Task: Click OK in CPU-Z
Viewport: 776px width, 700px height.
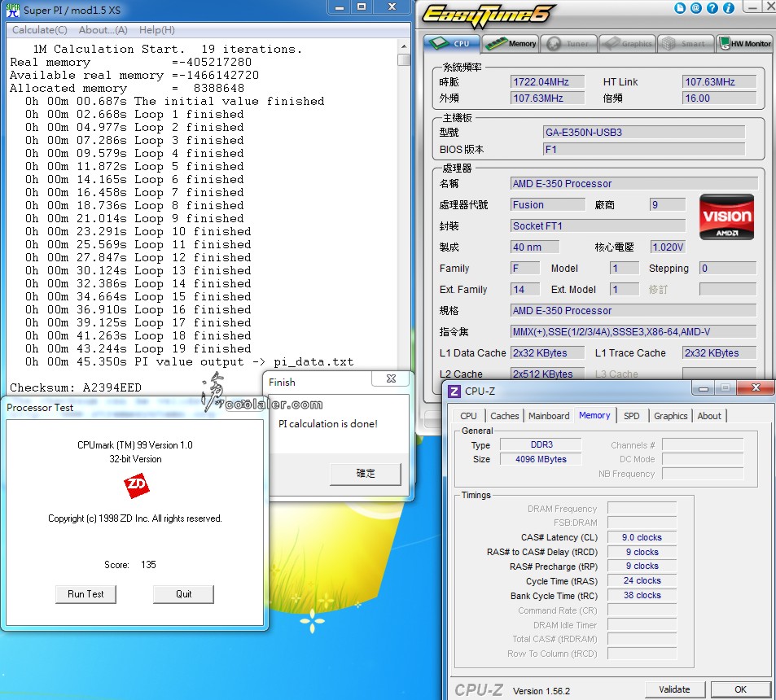Action: (740, 689)
